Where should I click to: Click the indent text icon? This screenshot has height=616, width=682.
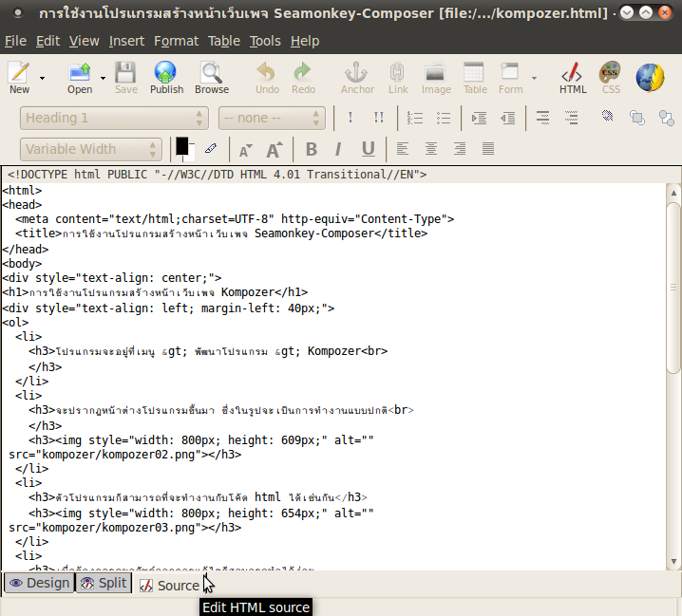coord(479,118)
